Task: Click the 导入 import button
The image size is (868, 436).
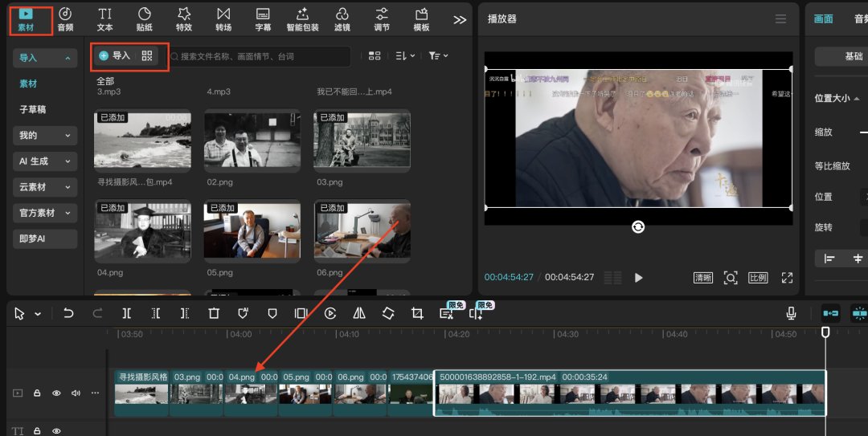Action: tap(114, 55)
